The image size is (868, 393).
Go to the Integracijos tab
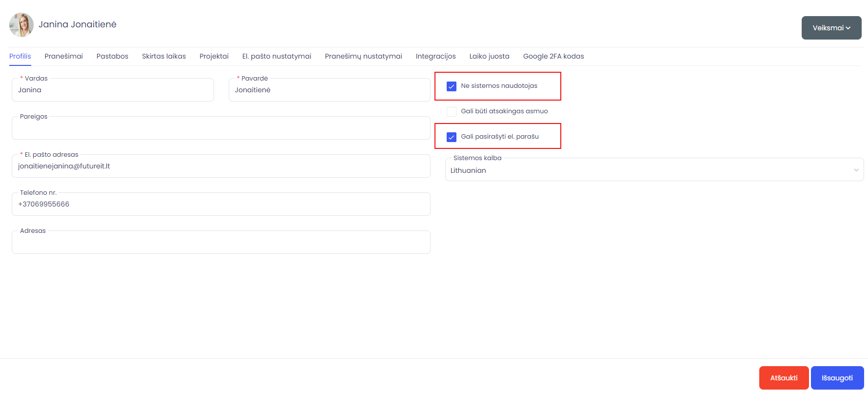click(436, 56)
